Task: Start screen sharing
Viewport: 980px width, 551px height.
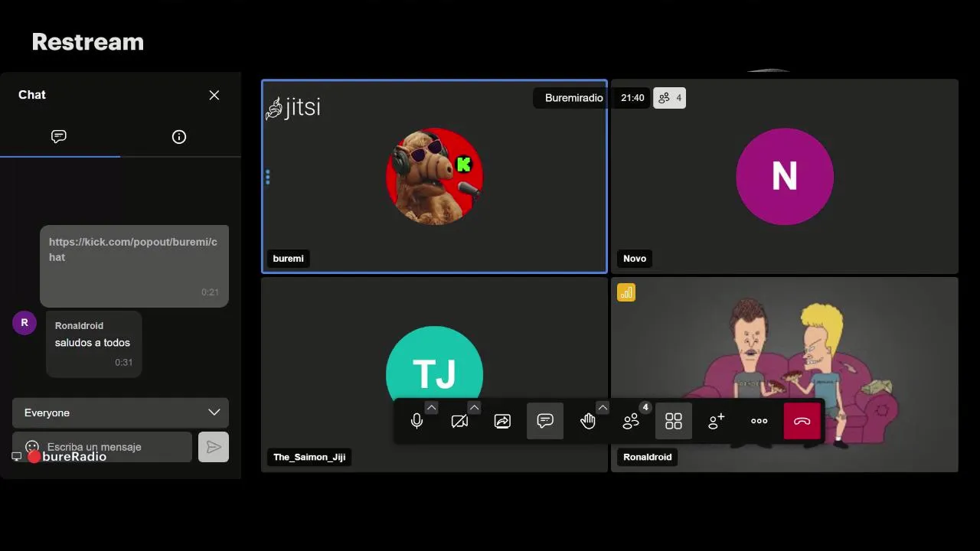Action: coord(502,421)
